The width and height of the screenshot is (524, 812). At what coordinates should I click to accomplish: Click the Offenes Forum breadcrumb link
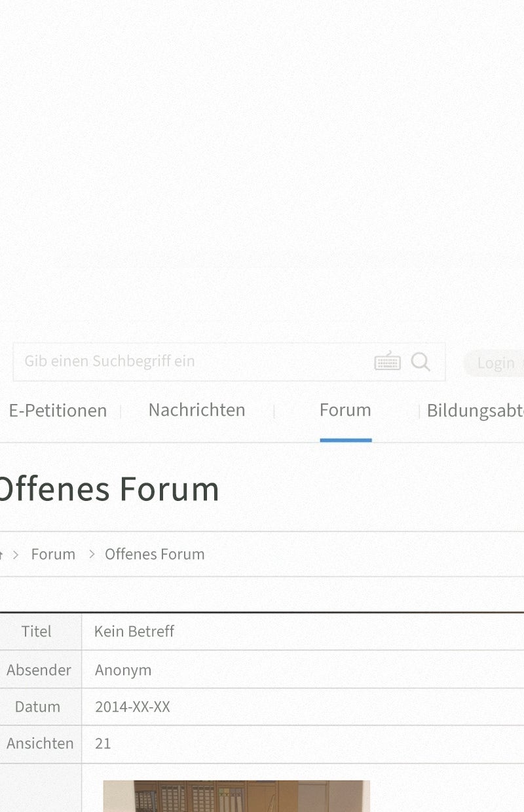click(x=155, y=554)
